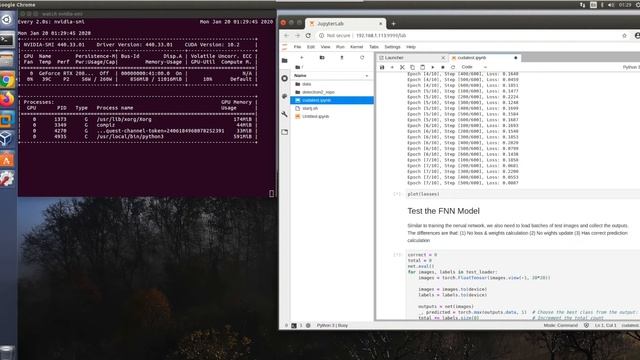Open the detectron2_repo folder

(332, 92)
